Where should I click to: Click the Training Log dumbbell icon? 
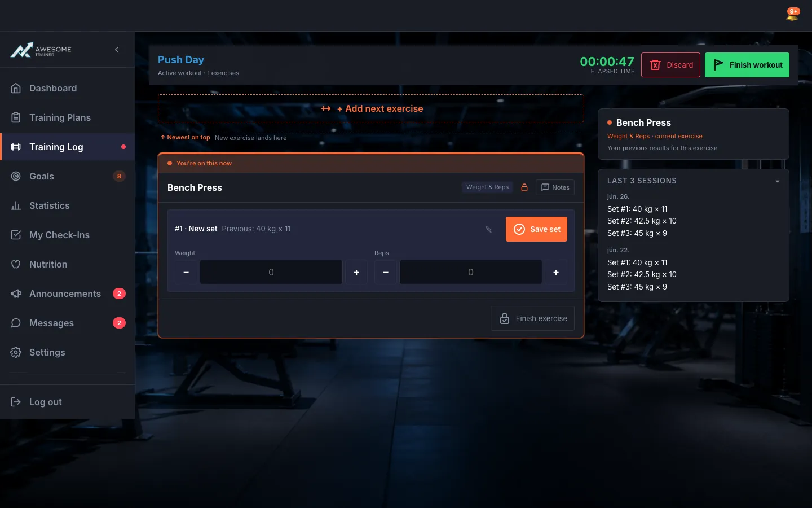[x=16, y=147]
